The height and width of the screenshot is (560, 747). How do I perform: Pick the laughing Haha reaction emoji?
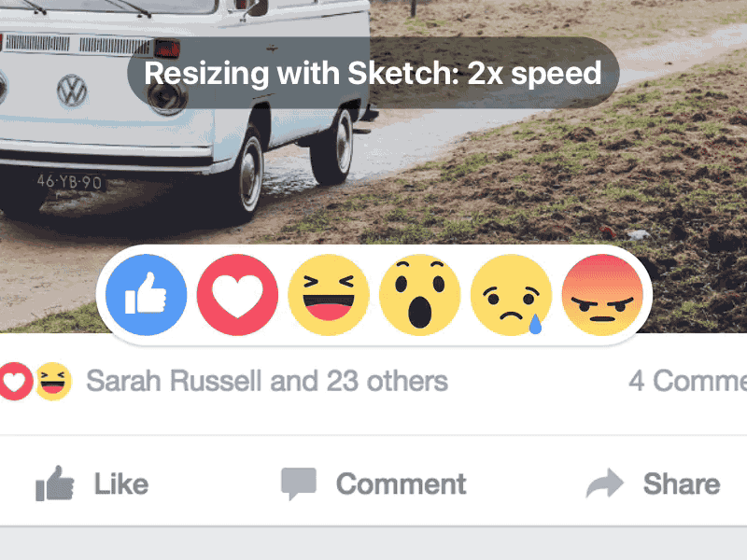[329, 295]
